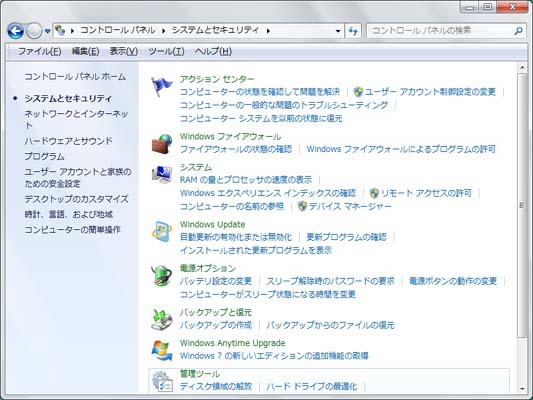Open Windows ファイアウォール heading link
The width and height of the screenshot is (533, 400).
(x=230, y=136)
